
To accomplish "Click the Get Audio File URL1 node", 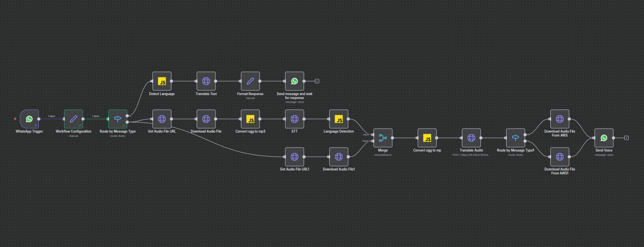I will (295, 157).
